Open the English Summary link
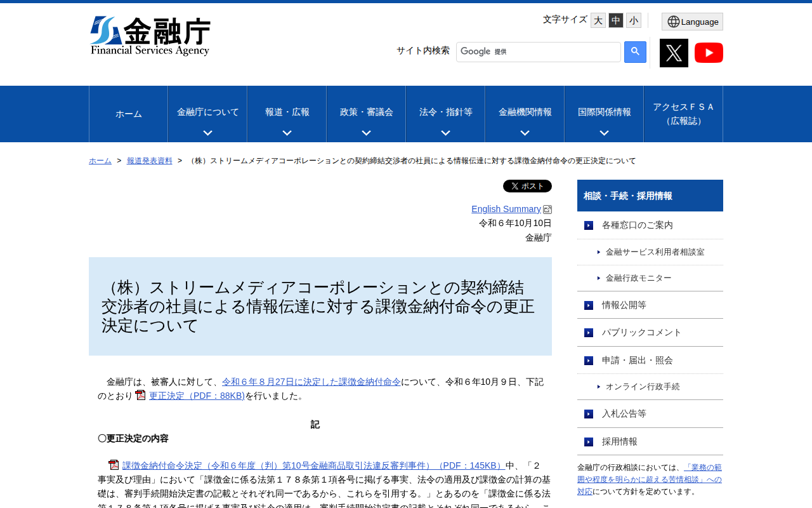 [x=506, y=209]
